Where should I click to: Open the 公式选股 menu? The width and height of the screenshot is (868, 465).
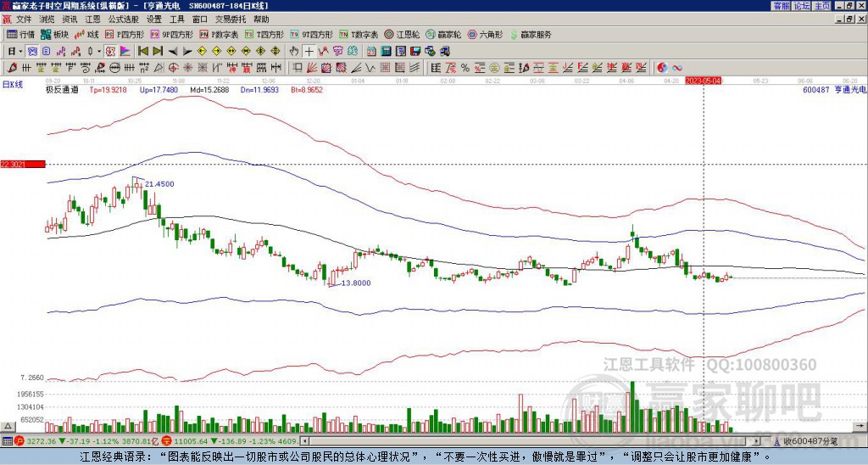pyautogui.click(x=123, y=20)
